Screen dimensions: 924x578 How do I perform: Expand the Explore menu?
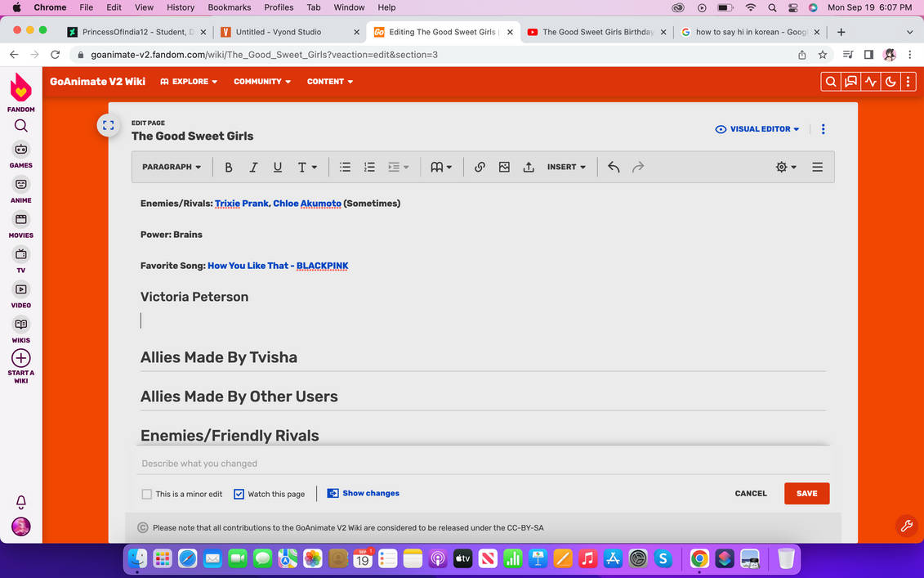(x=190, y=82)
